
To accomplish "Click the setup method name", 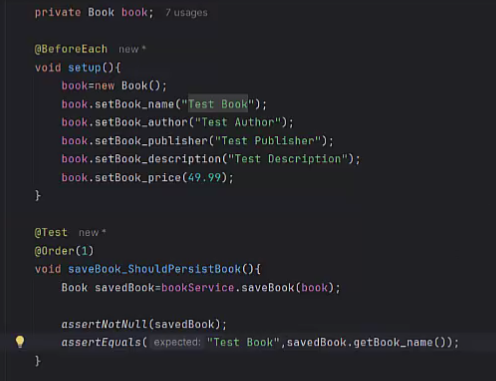I will pos(84,68).
